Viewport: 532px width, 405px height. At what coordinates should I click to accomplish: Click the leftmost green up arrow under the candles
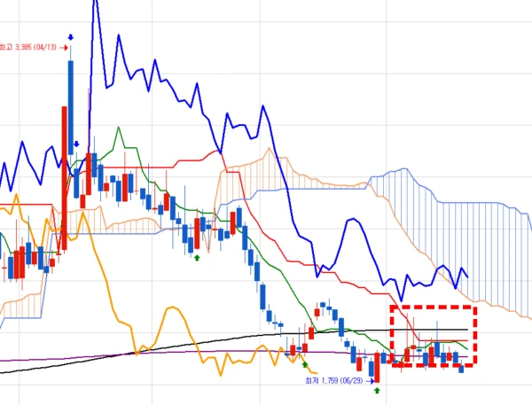click(197, 258)
